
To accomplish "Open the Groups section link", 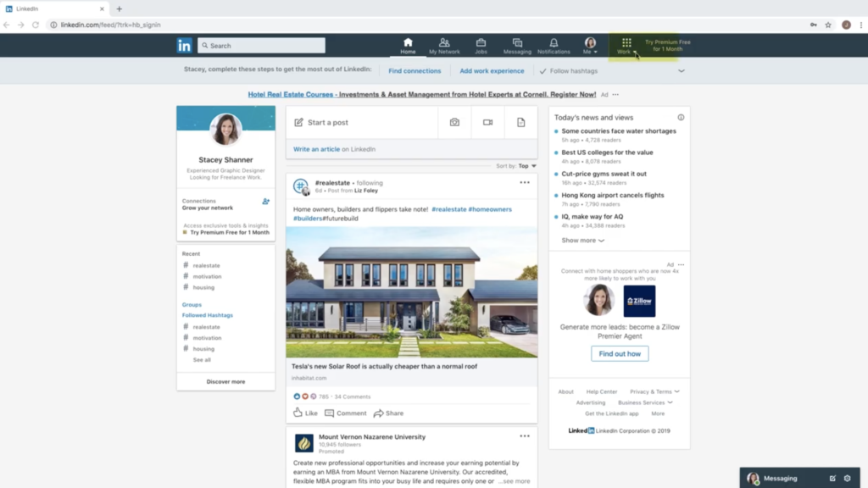I will (192, 304).
